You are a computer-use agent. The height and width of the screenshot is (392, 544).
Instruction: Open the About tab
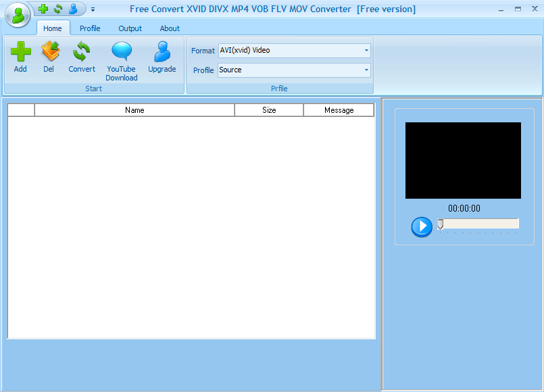click(x=169, y=28)
